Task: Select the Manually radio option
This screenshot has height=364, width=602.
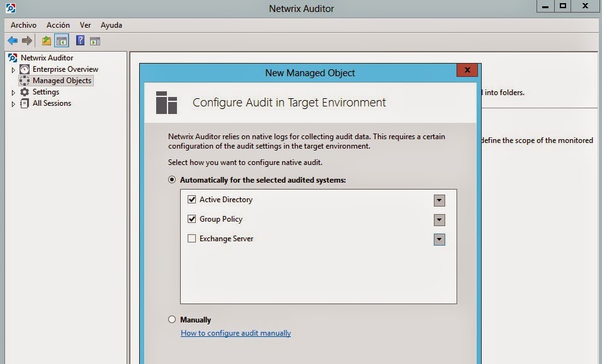Action: pyautogui.click(x=172, y=320)
